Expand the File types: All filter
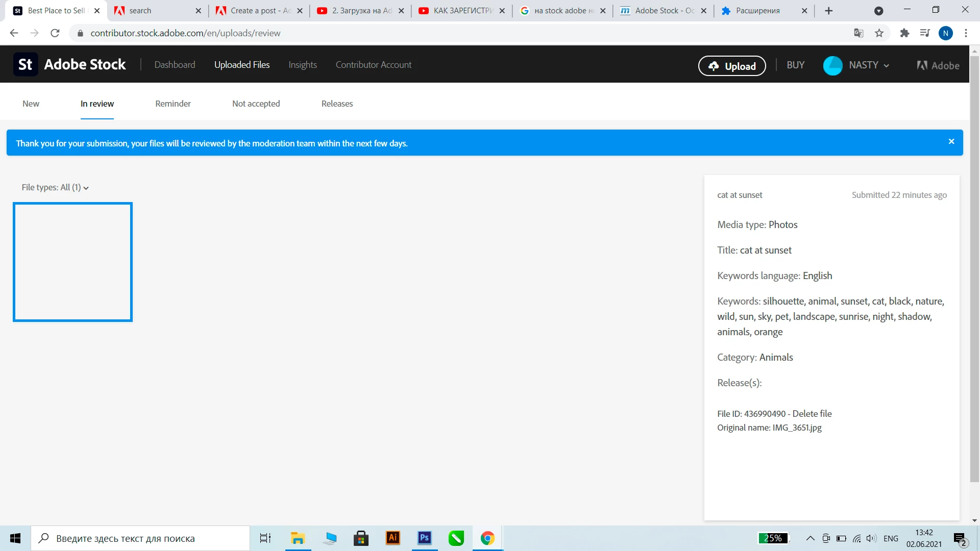The height and width of the screenshot is (551, 980). pyautogui.click(x=55, y=188)
